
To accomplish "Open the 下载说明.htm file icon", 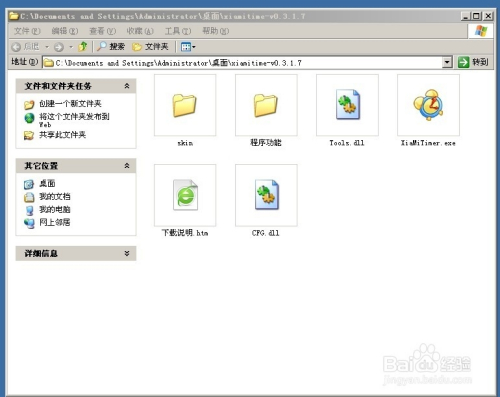I will pyautogui.click(x=185, y=195).
